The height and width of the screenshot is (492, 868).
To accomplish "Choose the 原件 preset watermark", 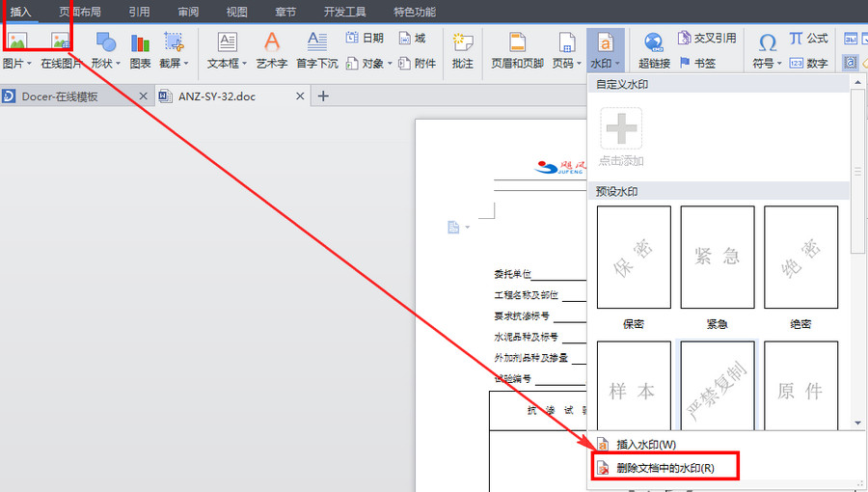I will tap(801, 385).
